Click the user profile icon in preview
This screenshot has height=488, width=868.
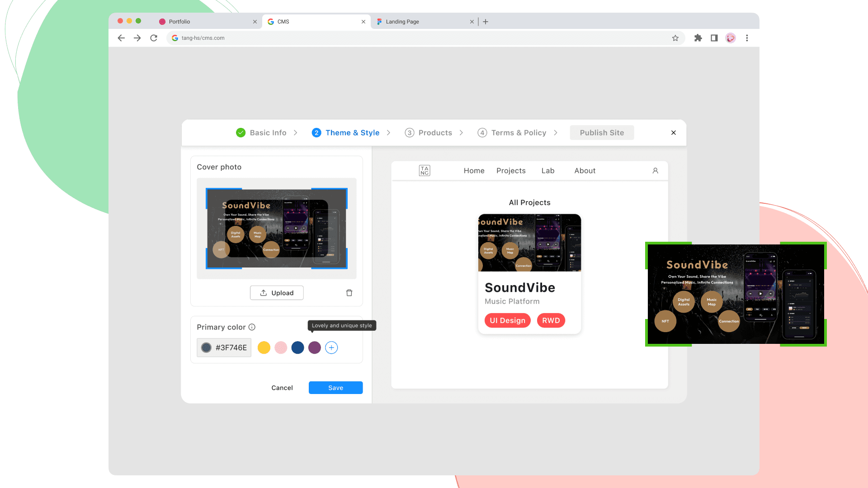point(655,171)
